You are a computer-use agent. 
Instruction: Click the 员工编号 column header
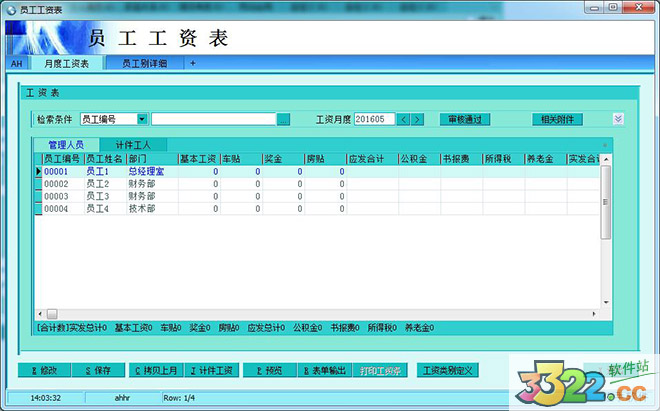point(63,159)
